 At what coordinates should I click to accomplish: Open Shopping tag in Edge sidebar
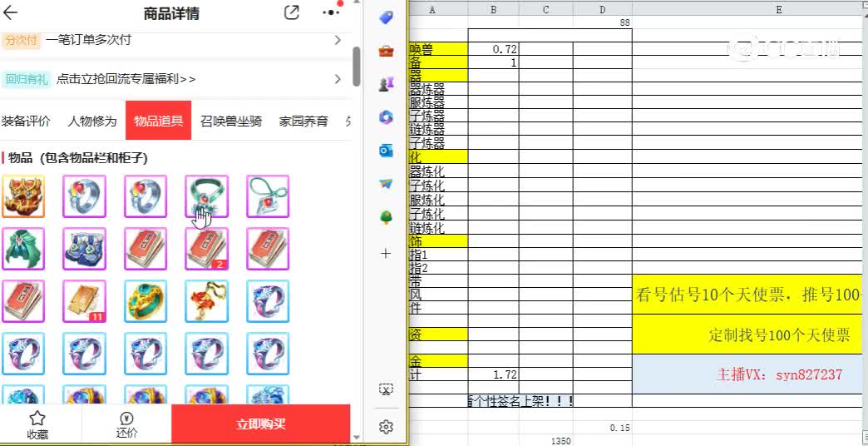click(x=386, y=18)
